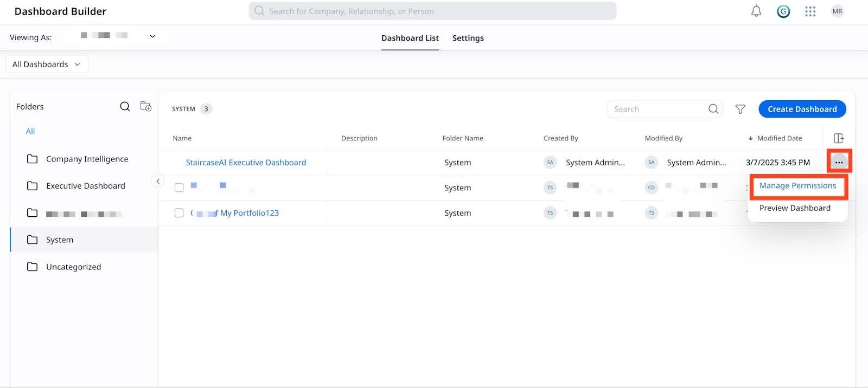Click the SYSTEM count badge 3
This screenshot has height=388, width=868.
206,108
